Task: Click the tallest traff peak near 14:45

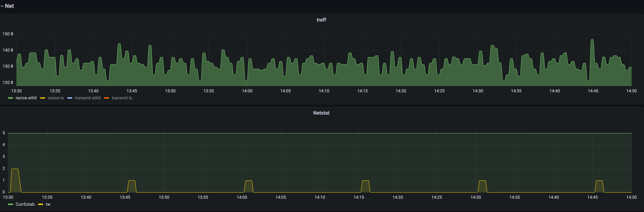Action: 592,40
